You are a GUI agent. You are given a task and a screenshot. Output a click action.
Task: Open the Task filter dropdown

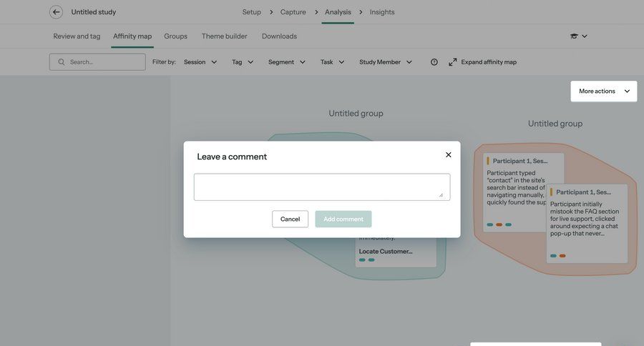[x=332, y=62]
